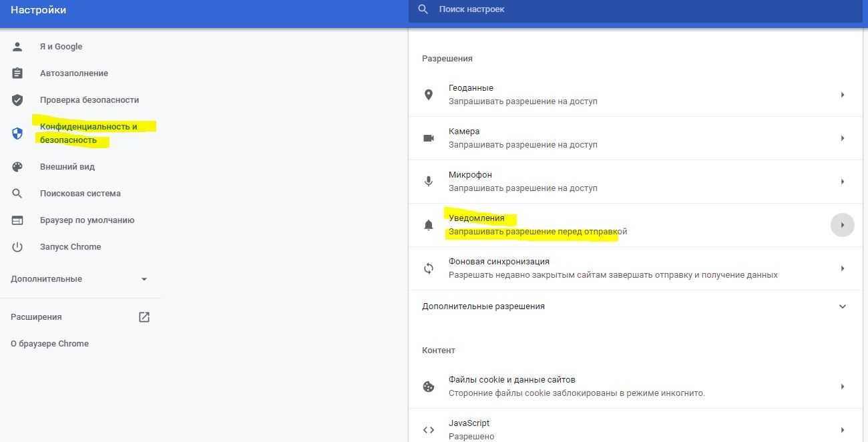
Task: Click the Микрофон row title
Action: coord(470,175)
